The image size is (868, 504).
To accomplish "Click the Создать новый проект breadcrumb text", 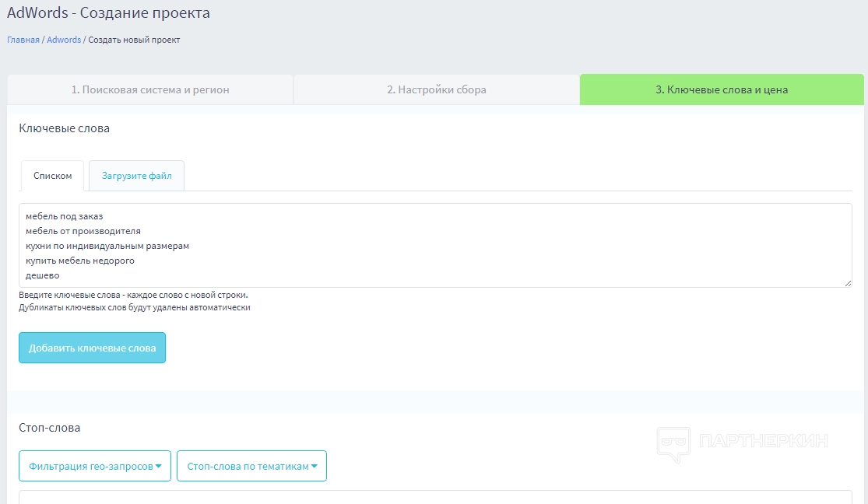I will point(134,40).
